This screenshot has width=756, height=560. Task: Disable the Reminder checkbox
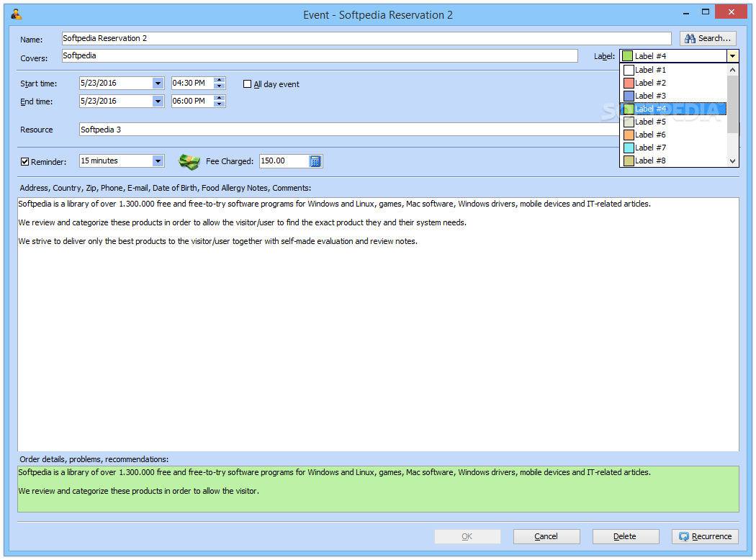point(25,161)
